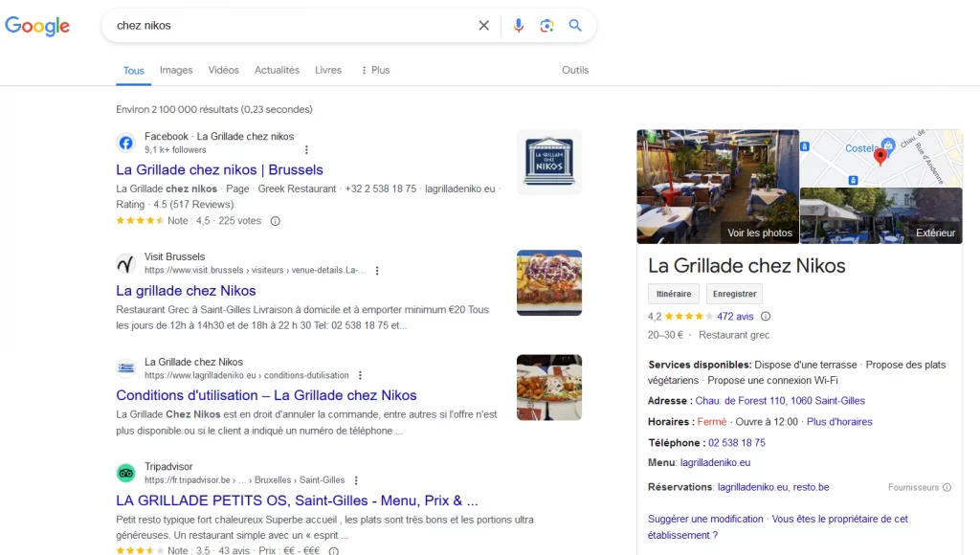Select the Tous tab

[x=134, y=71]
